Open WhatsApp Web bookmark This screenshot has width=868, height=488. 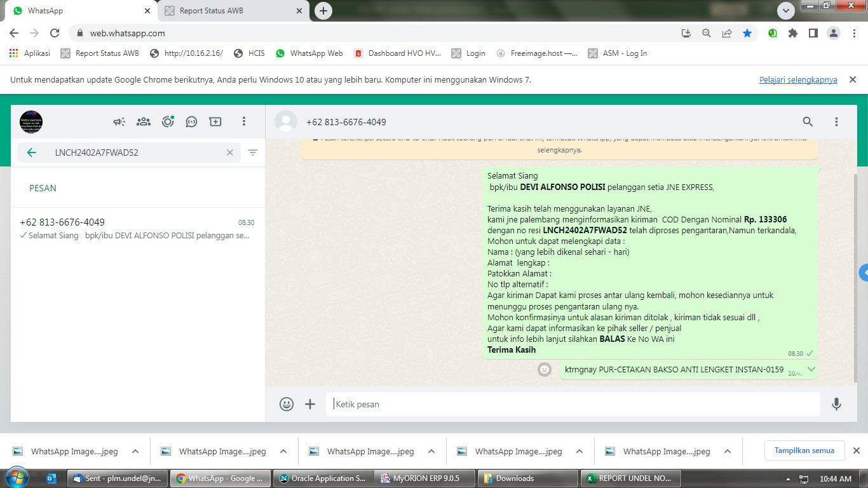pos(309,53)
